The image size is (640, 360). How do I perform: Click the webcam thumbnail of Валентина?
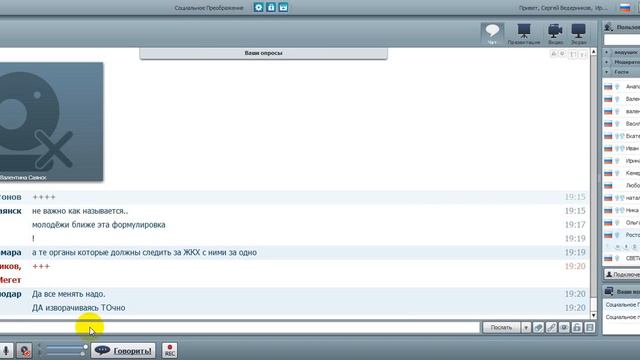(51, 122)
